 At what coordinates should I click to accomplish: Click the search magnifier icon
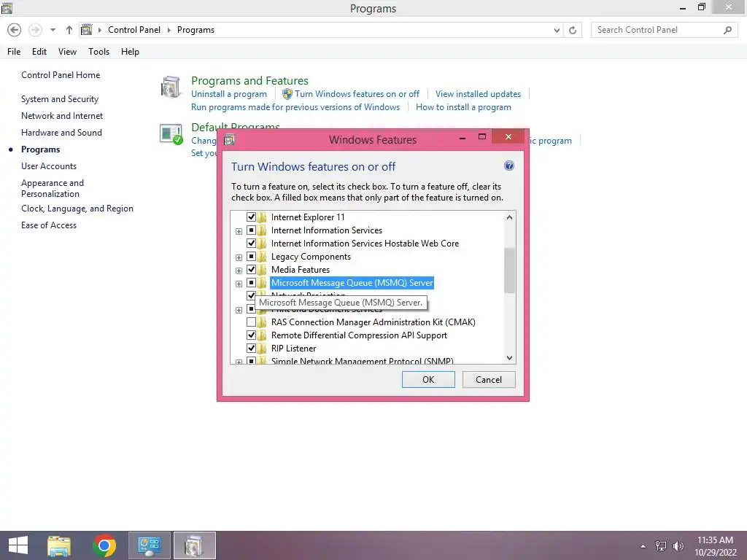tap(727, 30)
